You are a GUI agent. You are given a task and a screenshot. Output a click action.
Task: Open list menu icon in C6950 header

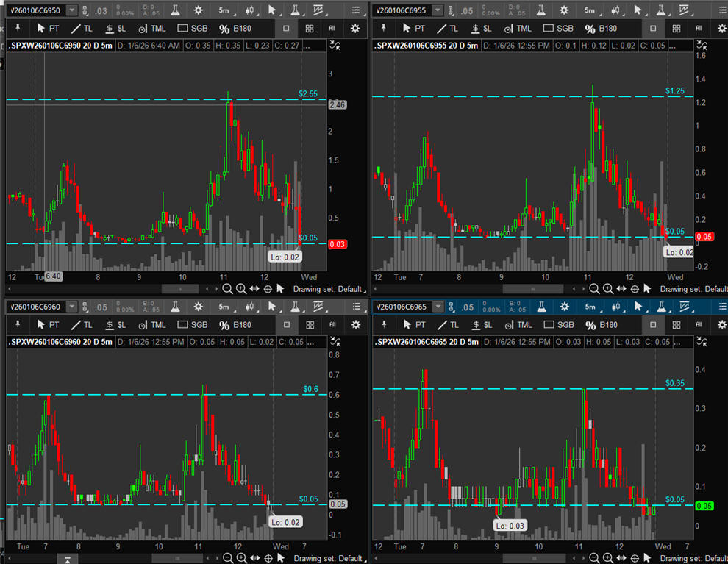357,10
